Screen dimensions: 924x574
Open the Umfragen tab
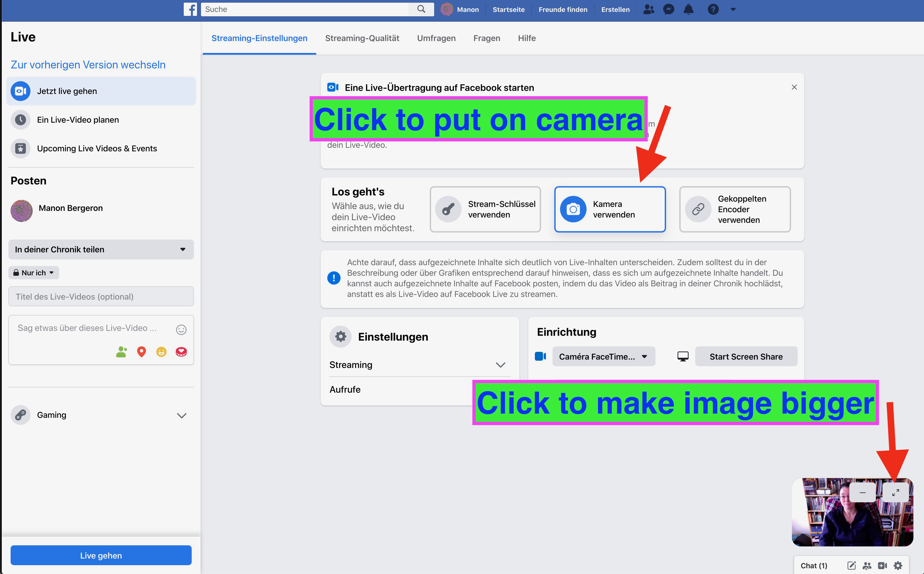(x=436, y=38)
